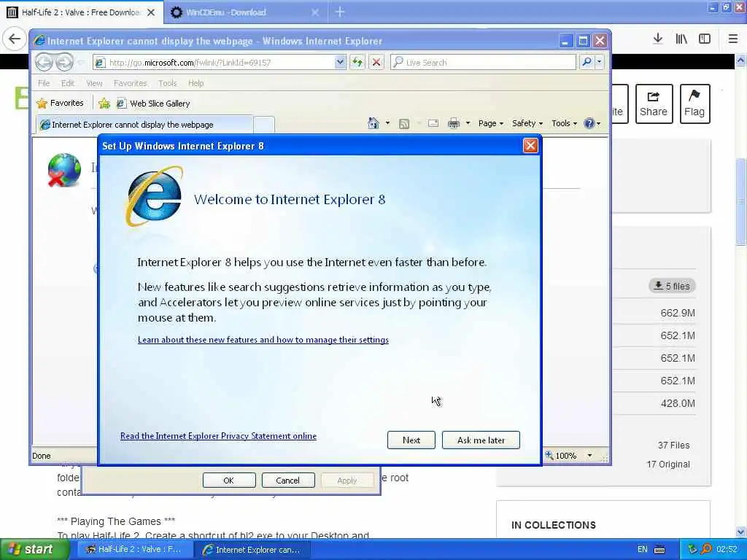Select the Internet Explorer cannot display tab
The image size is (747, 560).
click(x=145, y=124)
